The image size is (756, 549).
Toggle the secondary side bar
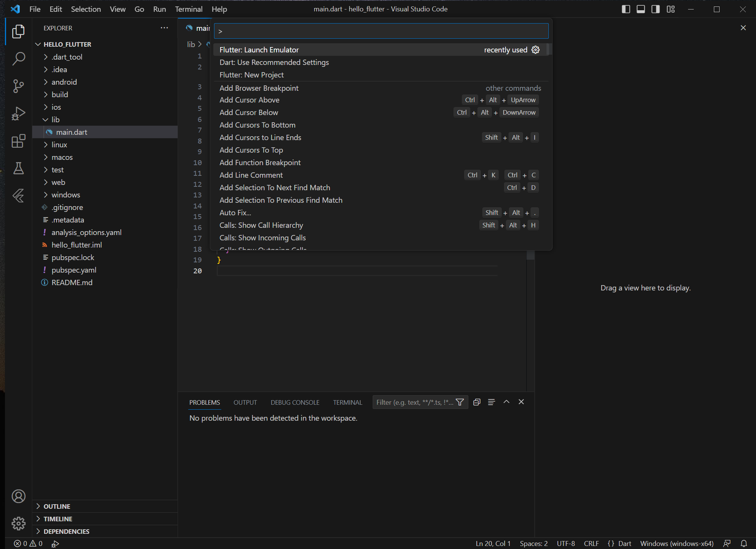point(655,9)
